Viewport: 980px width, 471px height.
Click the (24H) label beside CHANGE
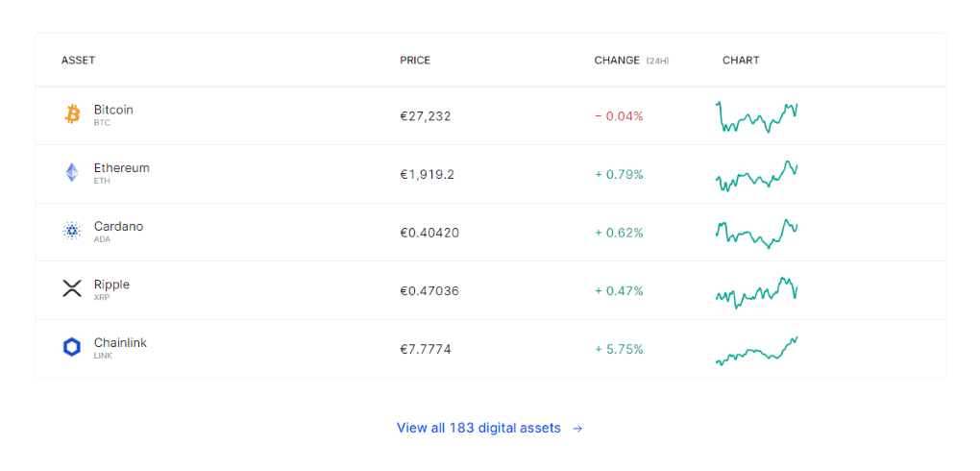point(658,61)
